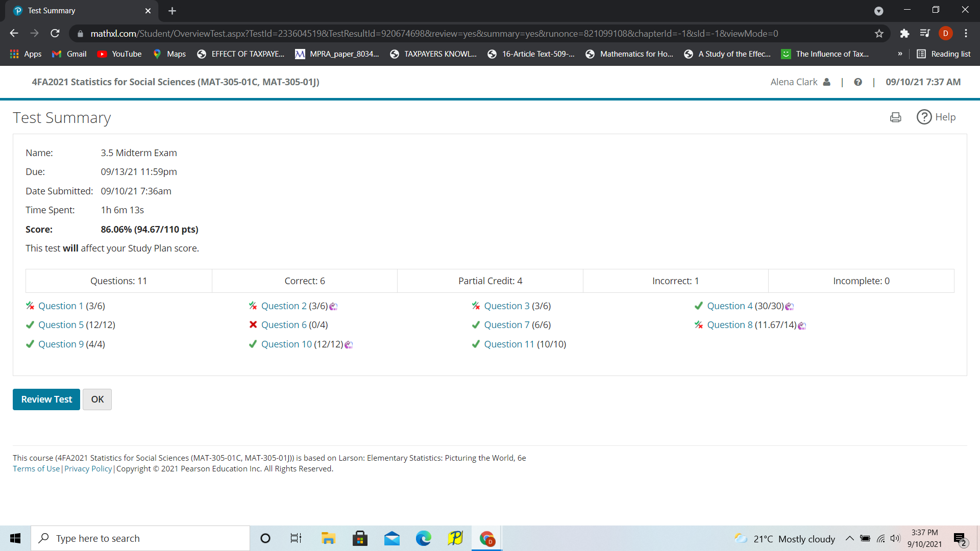Viewport: 980px width, 551px height.
Task: Open the Help question mark icon
Action: [924, 117]
